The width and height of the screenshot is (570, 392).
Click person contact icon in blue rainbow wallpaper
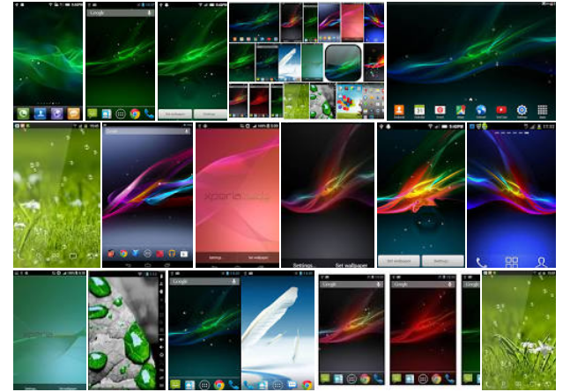point(541,262)
